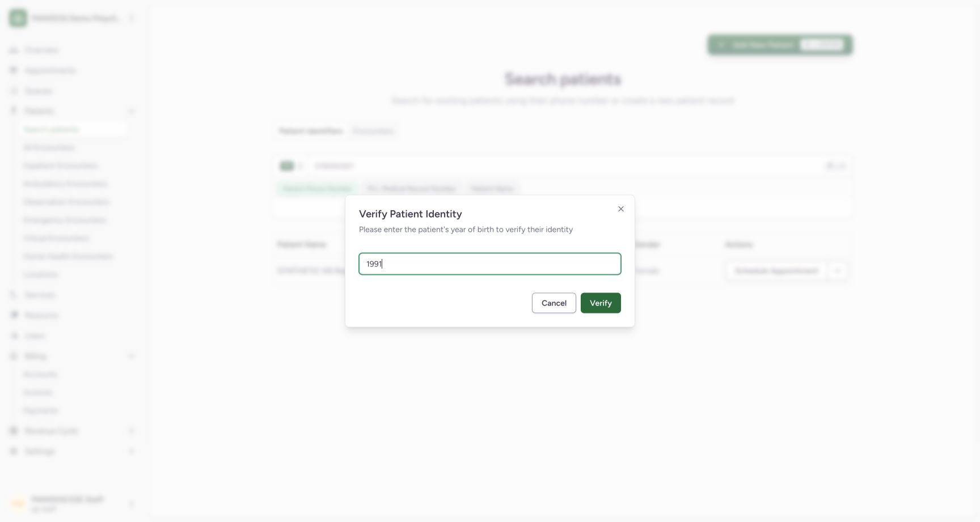Expand the Revenue Cycle section
The image size is (980, 522).
[x=132, y=431]
